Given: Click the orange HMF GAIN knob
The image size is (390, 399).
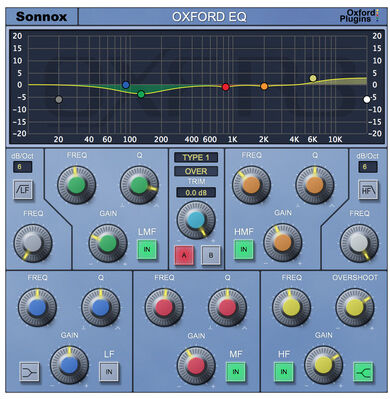Looking at the screenshot, I should 283,242.
